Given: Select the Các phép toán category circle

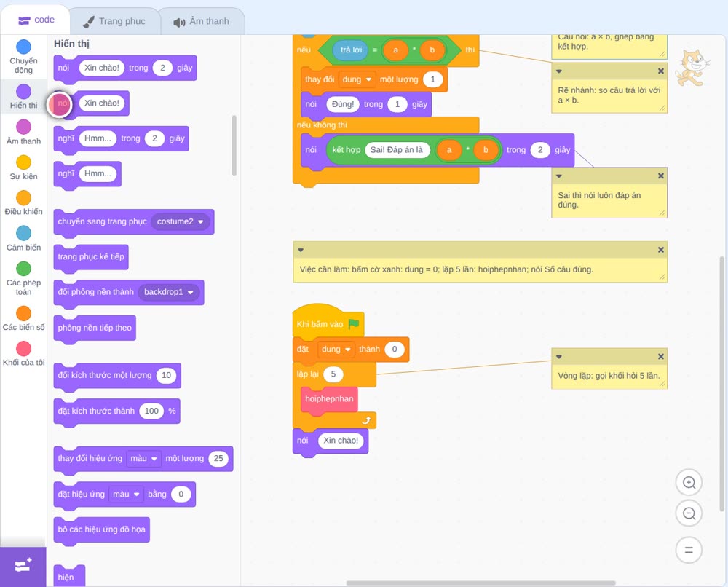Looking at the screenshot, I should click(x=24, y=269).
